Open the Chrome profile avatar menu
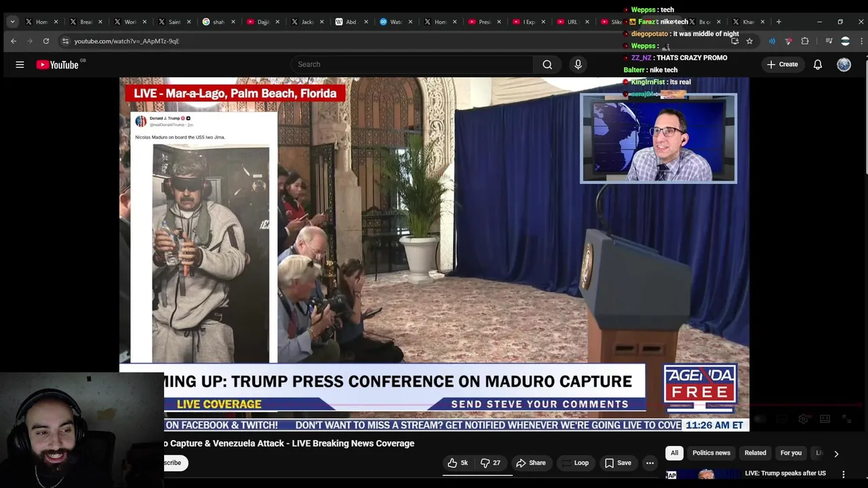This screenshot has width=868, height=488. coord(845,41)
